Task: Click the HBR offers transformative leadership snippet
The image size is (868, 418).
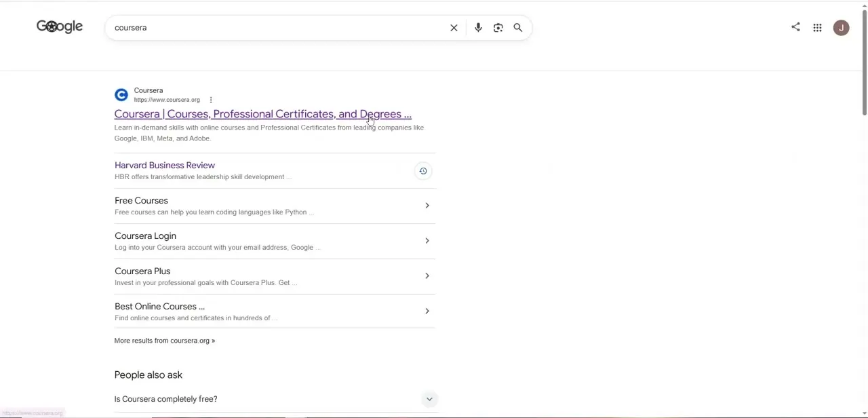Action: [203, 177]
